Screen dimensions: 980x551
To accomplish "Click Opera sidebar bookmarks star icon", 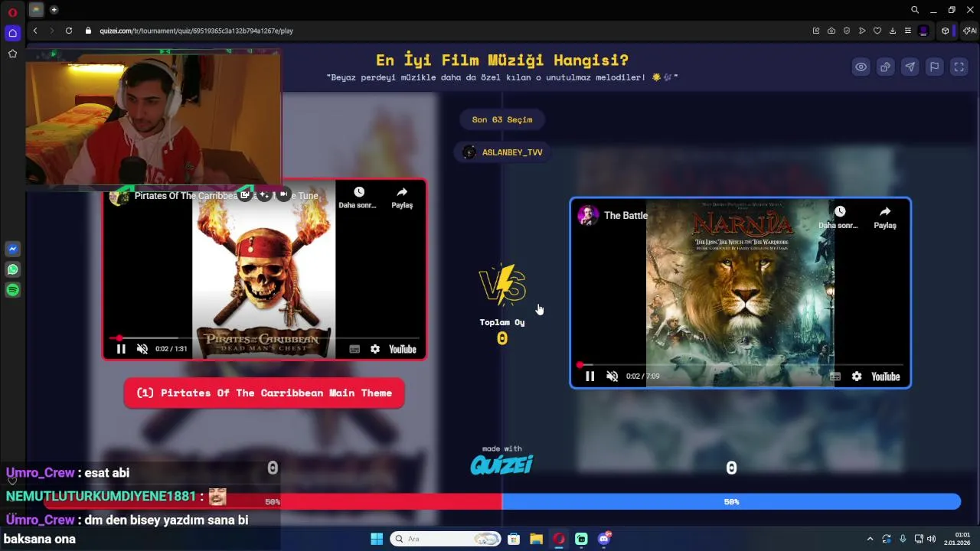I will coord(12,54).
